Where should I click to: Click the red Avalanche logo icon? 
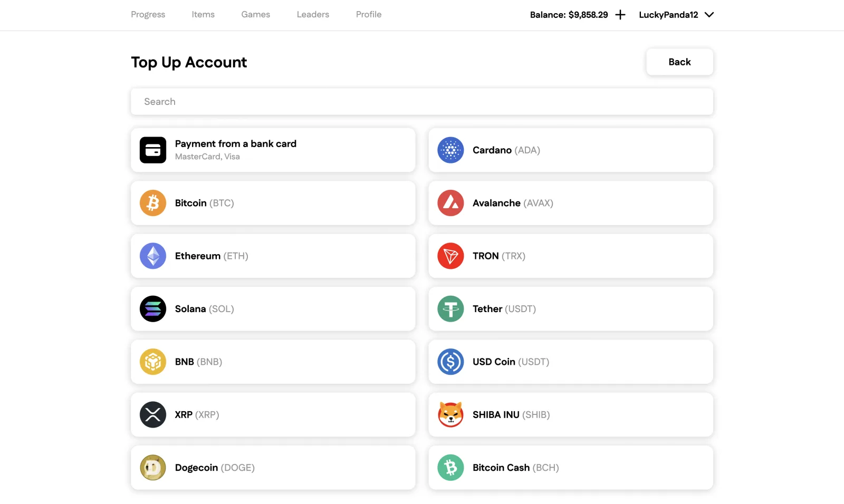pos(450,203)
